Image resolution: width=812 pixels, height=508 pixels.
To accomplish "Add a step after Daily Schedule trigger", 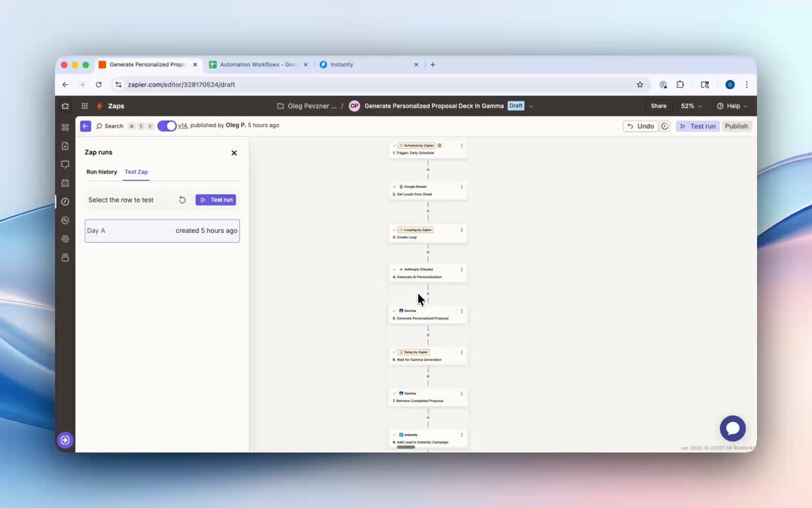I will coord(428,169).
